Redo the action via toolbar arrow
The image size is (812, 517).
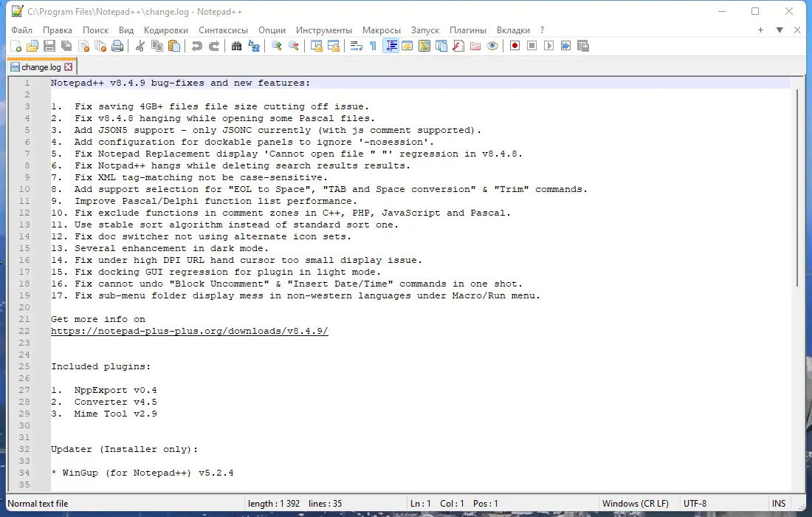click(x=214, y=46)
